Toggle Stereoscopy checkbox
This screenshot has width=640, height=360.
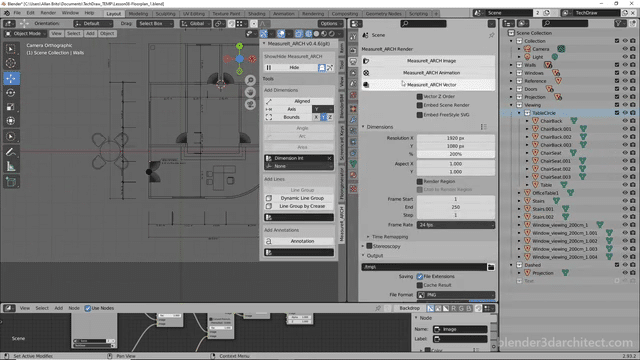point(369,246)
